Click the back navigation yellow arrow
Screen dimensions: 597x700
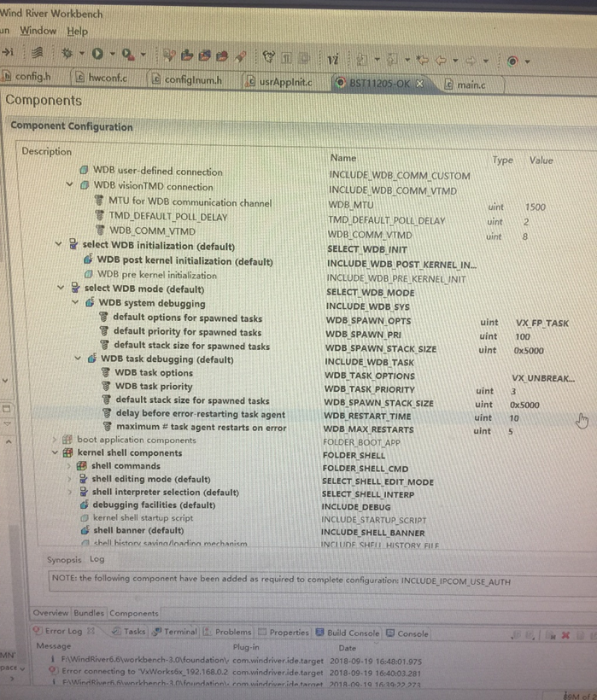click(x=441, y=60)
